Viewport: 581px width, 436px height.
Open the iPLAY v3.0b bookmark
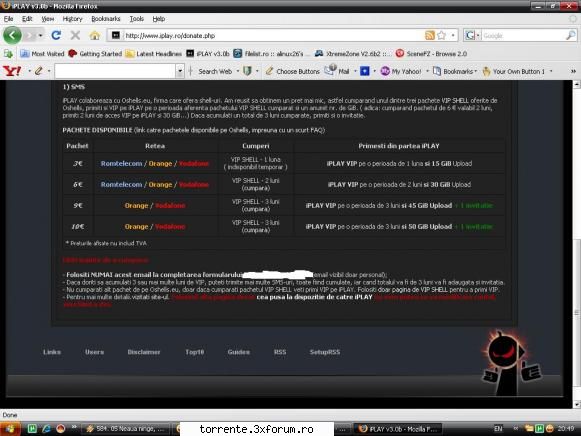tap(208, 54)
